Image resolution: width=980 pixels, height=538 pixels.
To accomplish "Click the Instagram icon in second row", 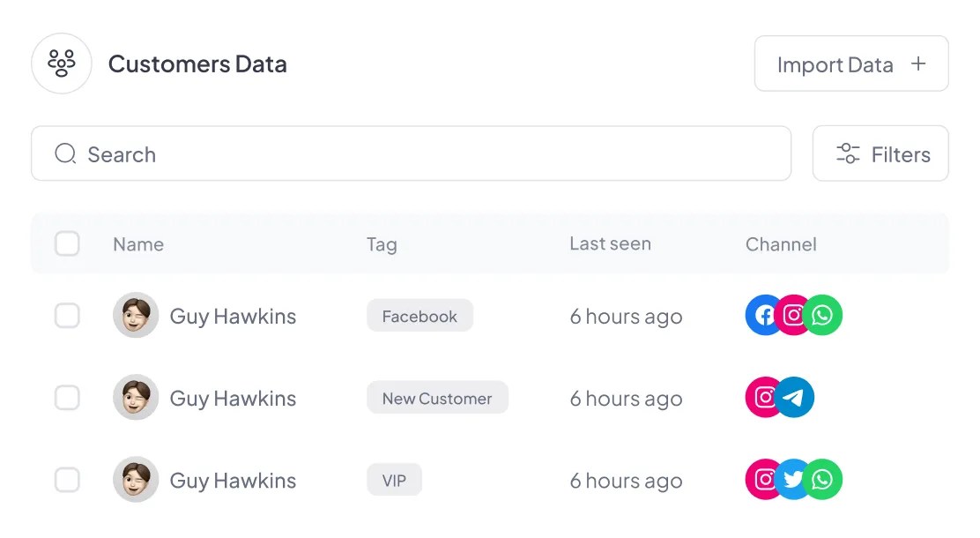I will (763, 398).
